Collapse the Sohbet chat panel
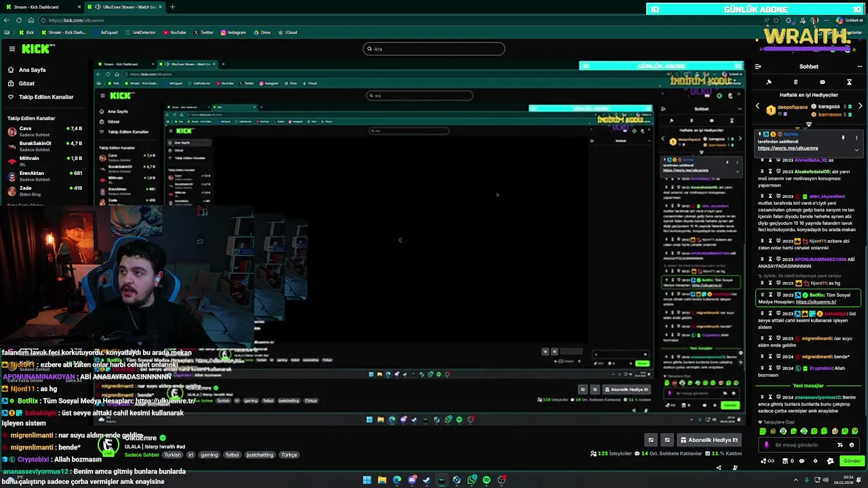868x488 pixels. tap(757, 66)
